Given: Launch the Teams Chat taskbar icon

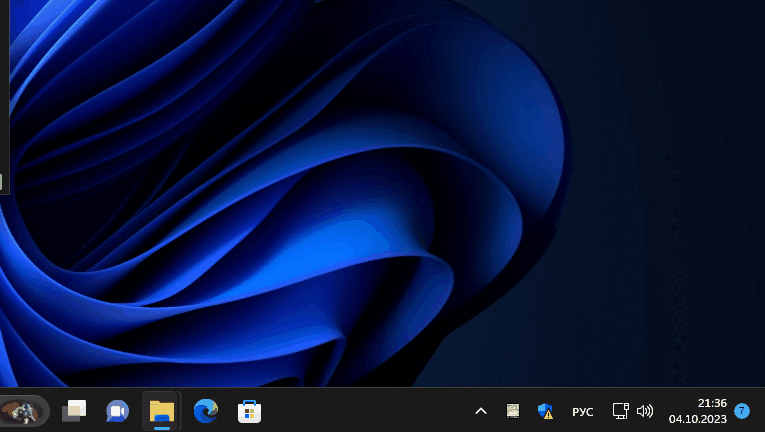Looking at the screenshot, I should [x=118, y=411].
